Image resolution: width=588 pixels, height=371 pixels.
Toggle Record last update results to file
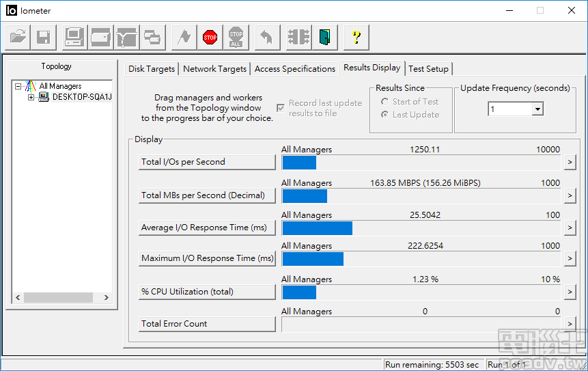281,108
